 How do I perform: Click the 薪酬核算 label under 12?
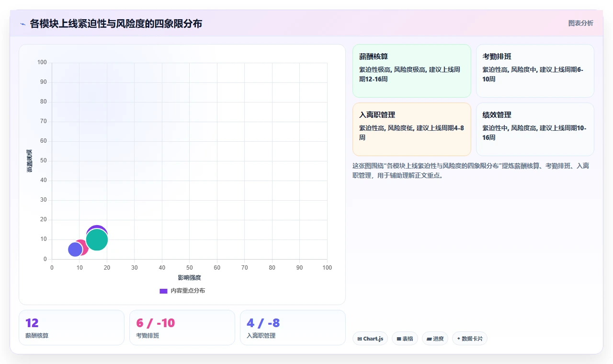pyautogui.click(x=37, y=336)
